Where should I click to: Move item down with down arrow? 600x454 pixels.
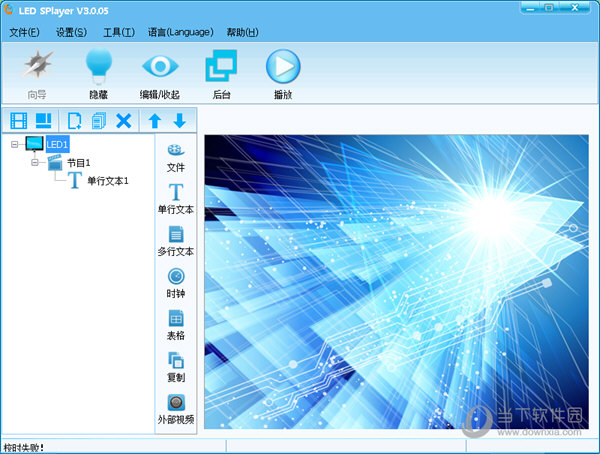(180, 121)
